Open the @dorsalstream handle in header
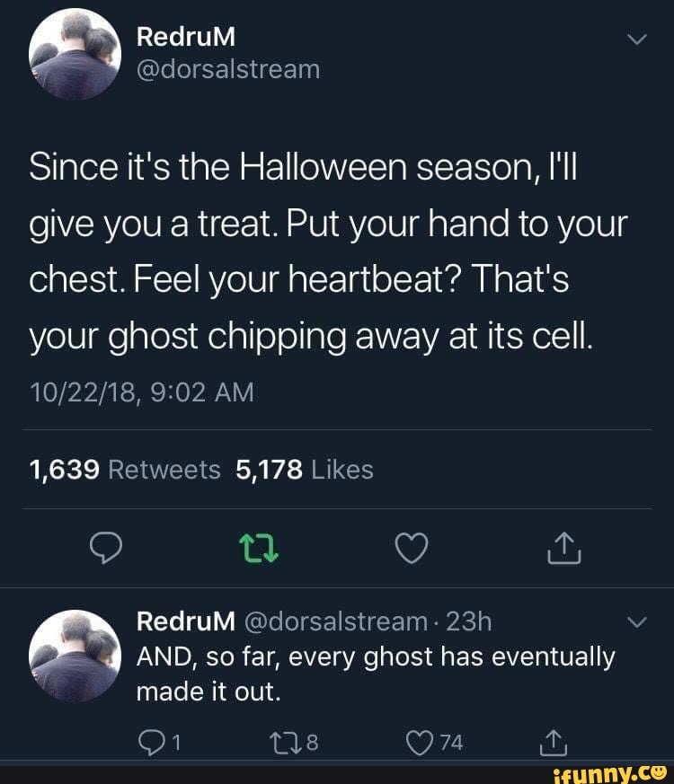674x784 pixels. [x=227, y=68]
